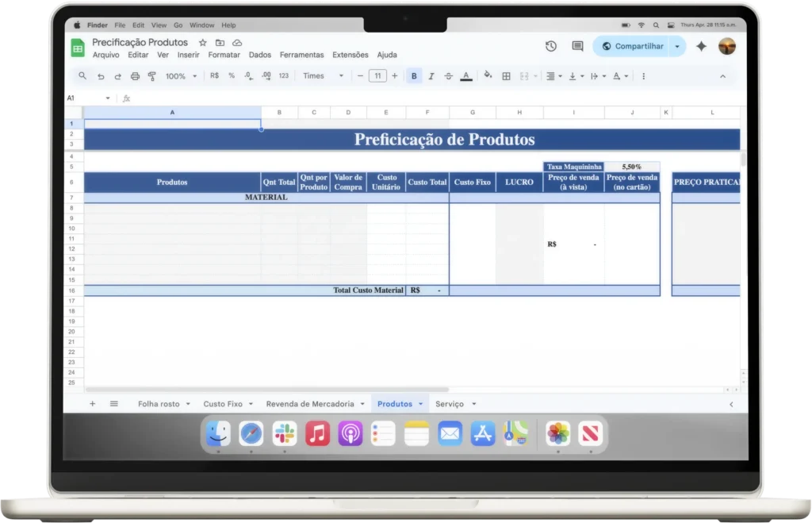This screenshot has width=812, height=523.
Task: Click the A1 name box
Action: 88,98
